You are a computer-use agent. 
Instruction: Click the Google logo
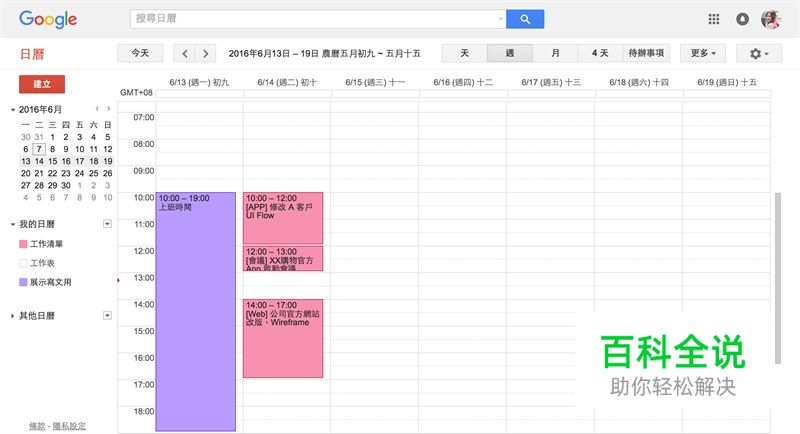tap(48, 19)
